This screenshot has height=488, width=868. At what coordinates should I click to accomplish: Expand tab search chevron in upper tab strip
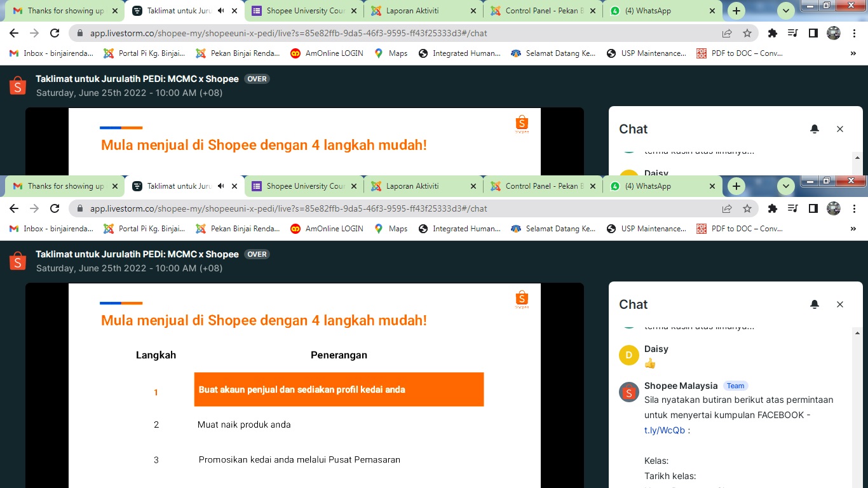click(x=786, y=11)
